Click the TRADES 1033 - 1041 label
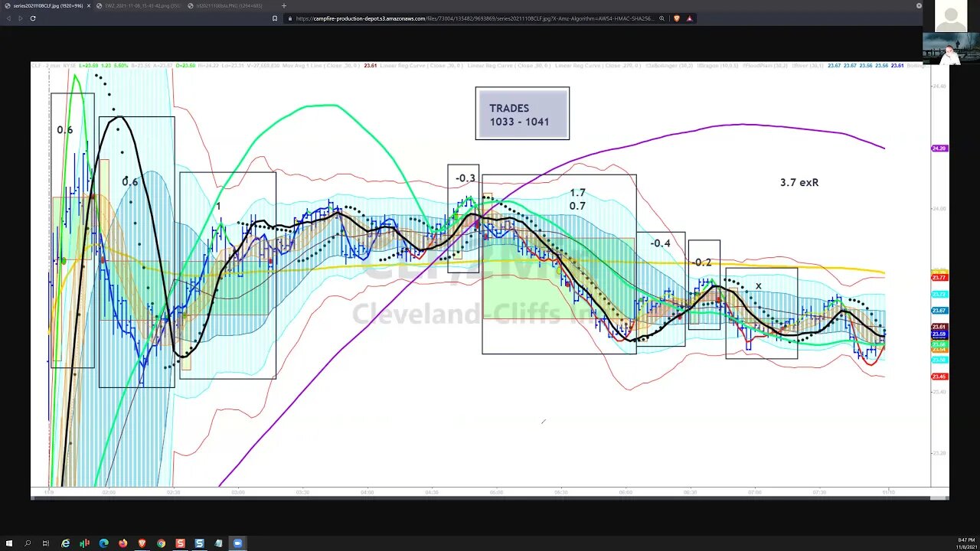Screen dimensions: 980x551 click(522, 113)
